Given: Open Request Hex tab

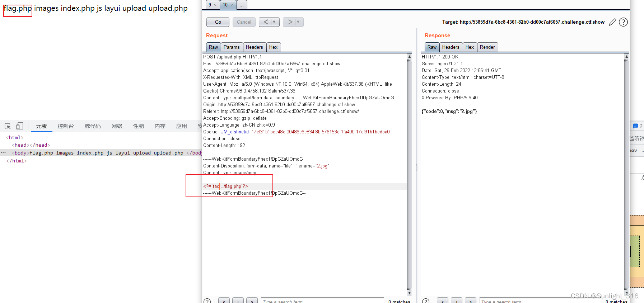Looking at the screenshot, I should (x=274, y=47).
